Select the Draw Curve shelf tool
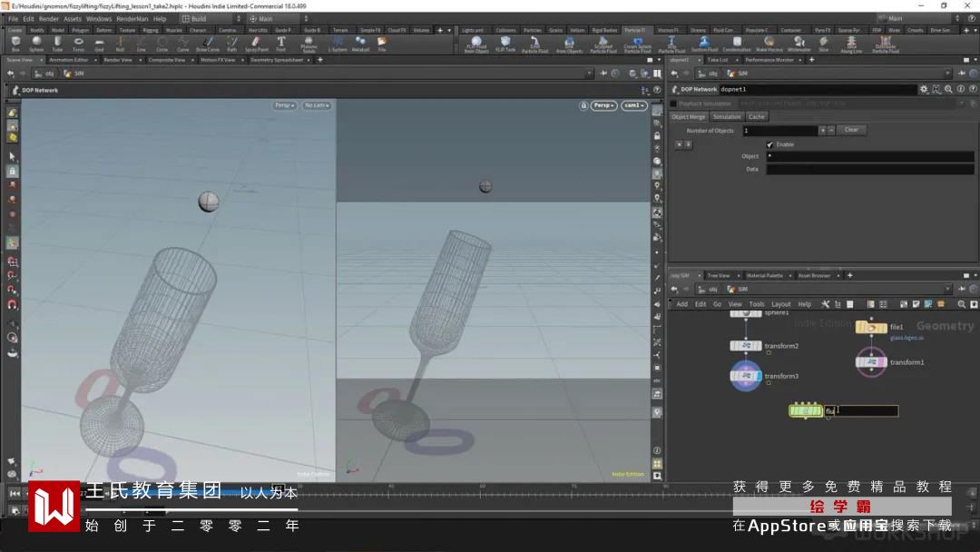 click(208, 44)
